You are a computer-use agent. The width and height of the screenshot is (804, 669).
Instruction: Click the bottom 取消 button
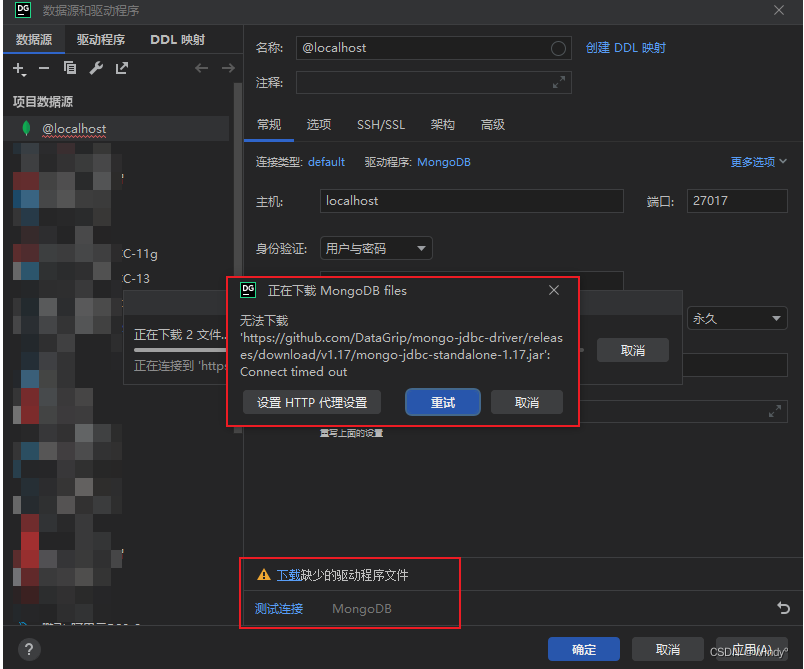pyautogui.click(x=668, y=650)
